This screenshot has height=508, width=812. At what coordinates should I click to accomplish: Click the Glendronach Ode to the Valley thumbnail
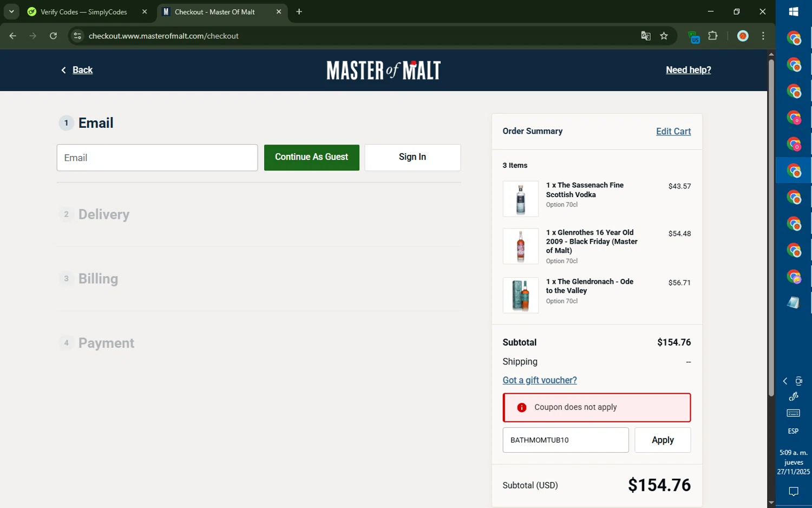(521, 295)
